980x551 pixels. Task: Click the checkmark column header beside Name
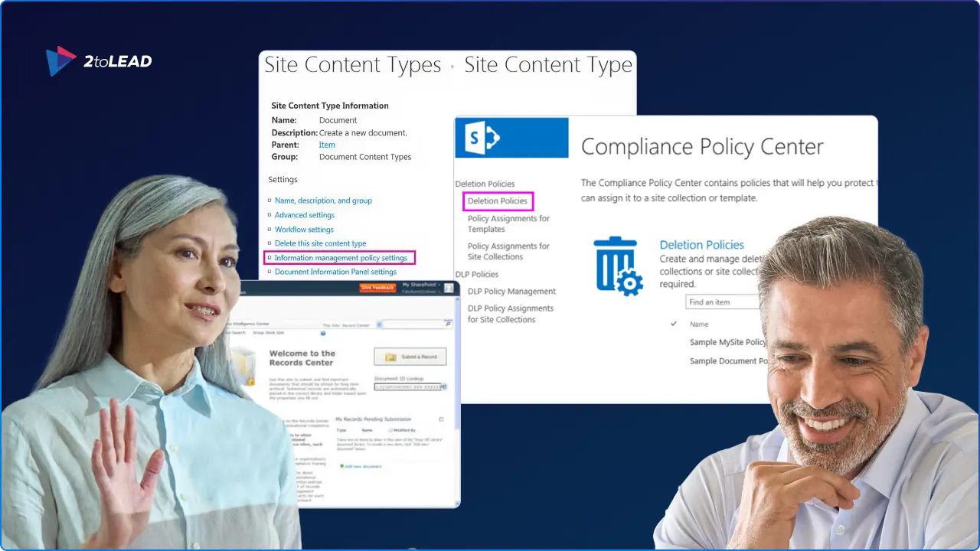click(x=674, y=324)
